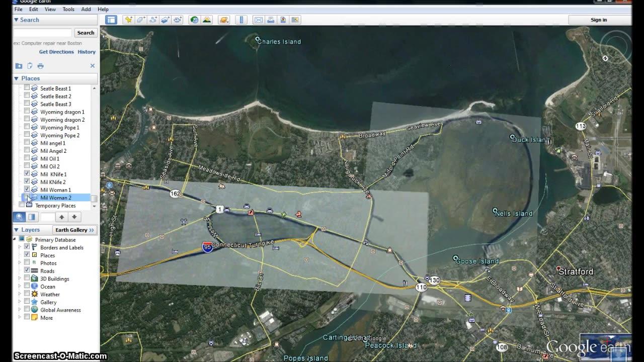Toggle the sunlight across landscape icon

click(x=206, y=20)
